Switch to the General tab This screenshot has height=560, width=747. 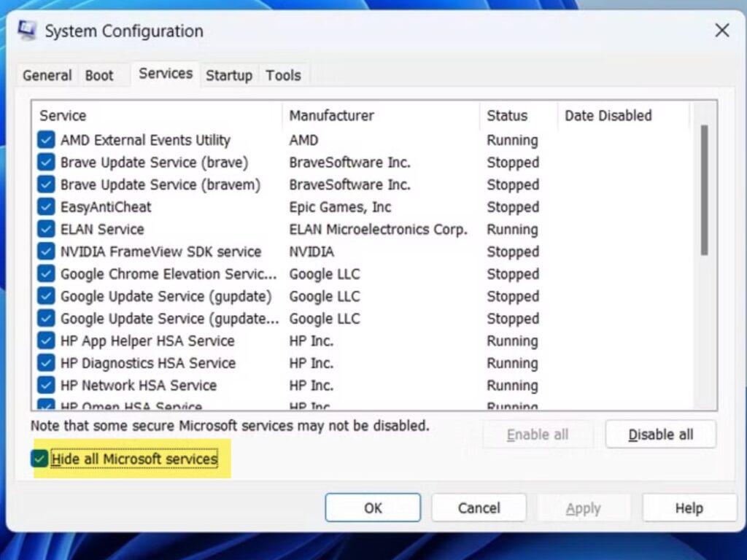tap(47, 75)
